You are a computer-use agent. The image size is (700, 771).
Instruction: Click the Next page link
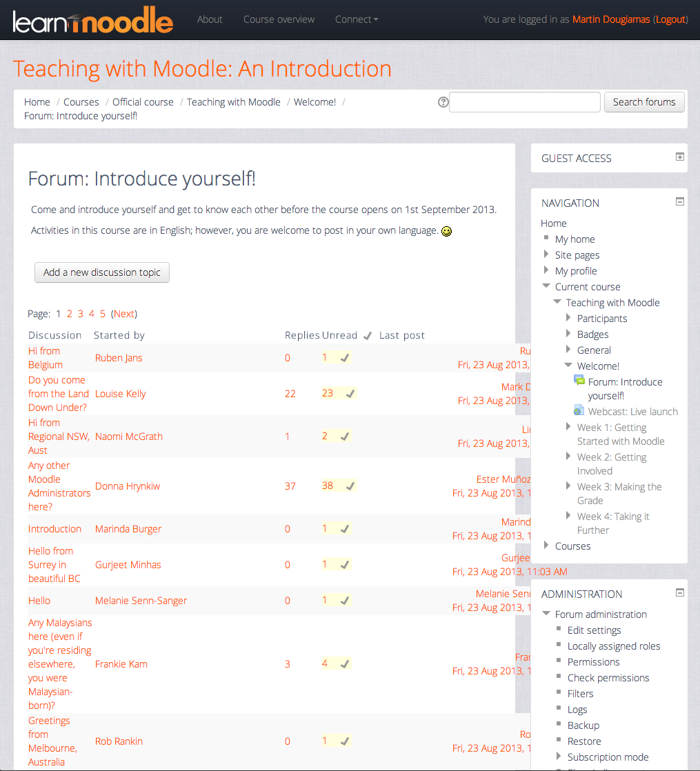click(x=124, y=314)
